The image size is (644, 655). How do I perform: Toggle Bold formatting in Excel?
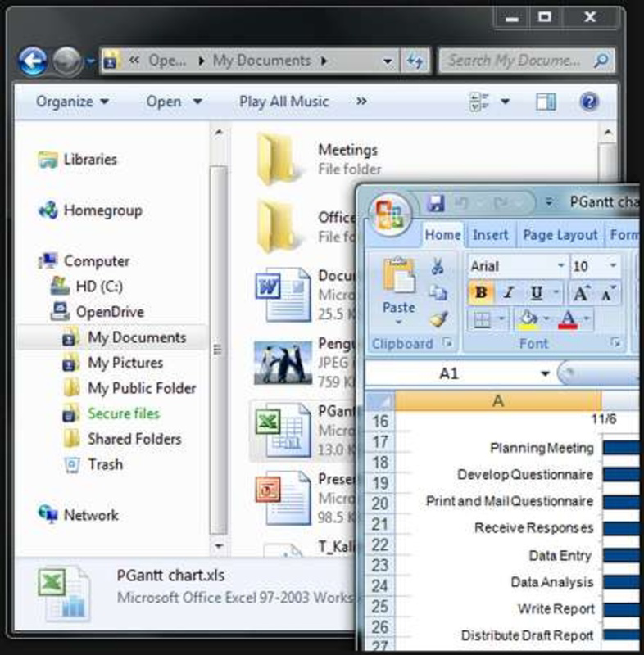pos(481,293)
